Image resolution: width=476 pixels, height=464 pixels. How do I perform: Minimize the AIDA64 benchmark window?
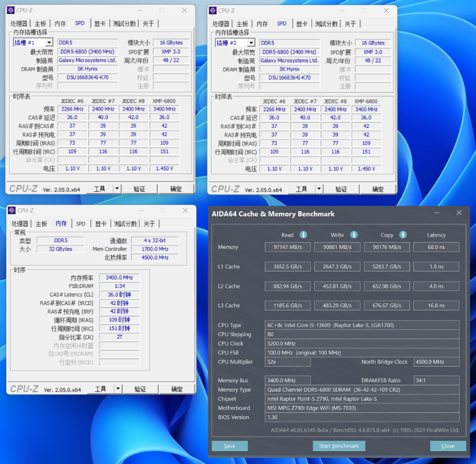[437, 213]
